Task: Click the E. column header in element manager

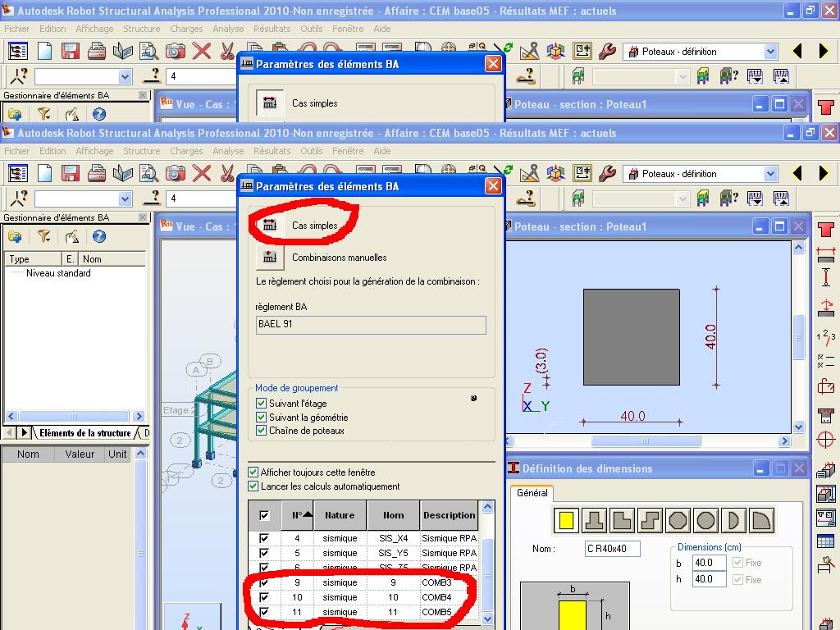Action: [x=71, y=259]
